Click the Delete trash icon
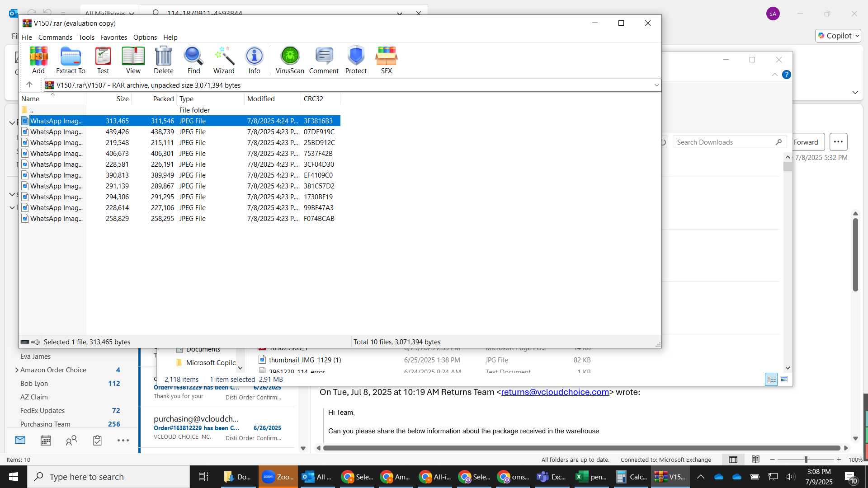 click(x=163, y=60)
